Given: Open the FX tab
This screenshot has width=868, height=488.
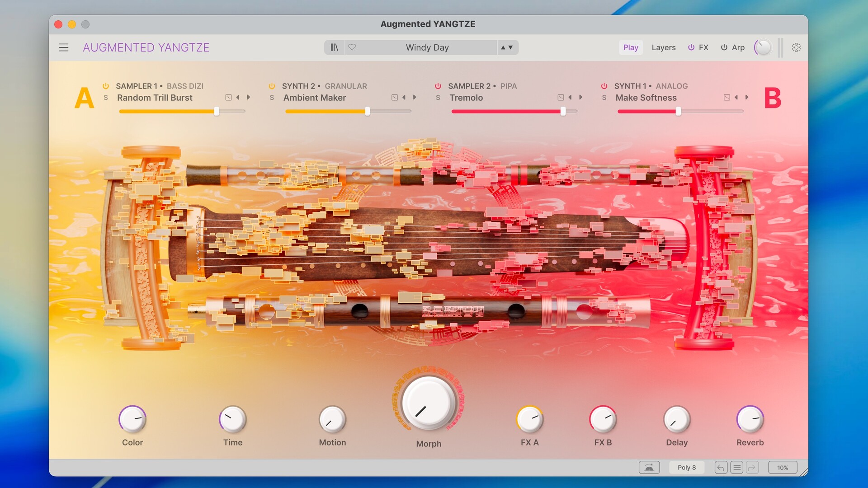Looking at the screenshot, I should pos(703,47).
